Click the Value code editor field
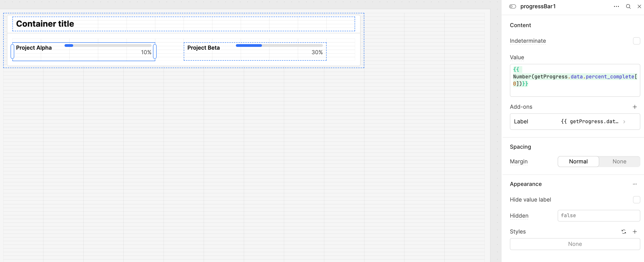The image size is (644, 262). coord(574,80)
